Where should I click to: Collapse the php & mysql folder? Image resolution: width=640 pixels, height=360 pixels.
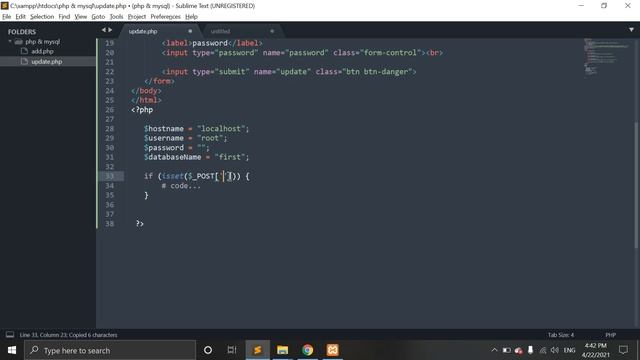(x=10, y=41)
